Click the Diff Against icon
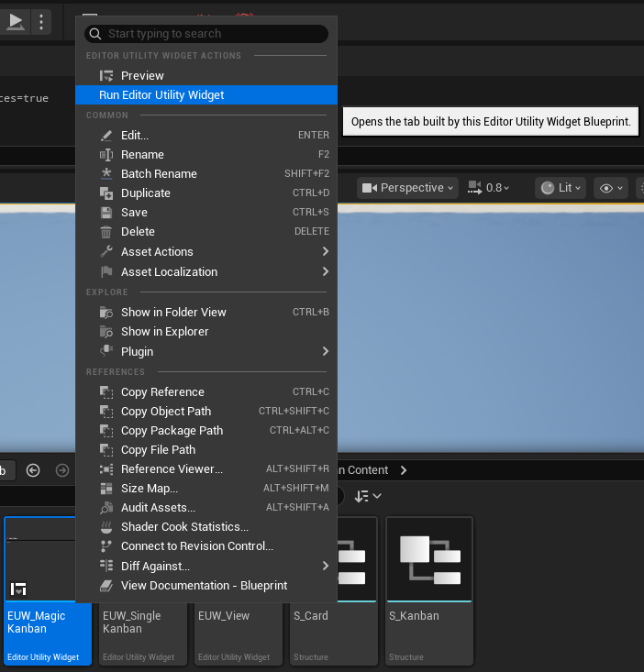The width and height of the screenshot is (644, 672). click(x=106, y=567)
